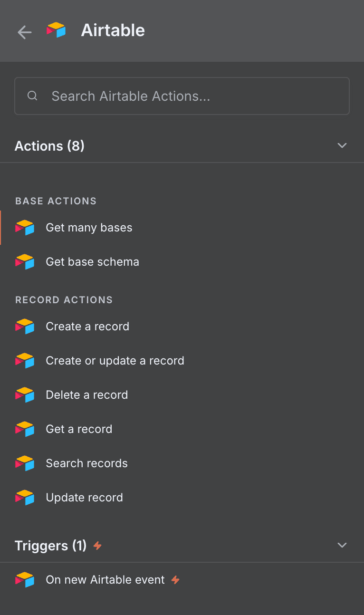The image size is (364, 615).
Task: Click the Update record Airtable icon
Action: tap(24, 497)
